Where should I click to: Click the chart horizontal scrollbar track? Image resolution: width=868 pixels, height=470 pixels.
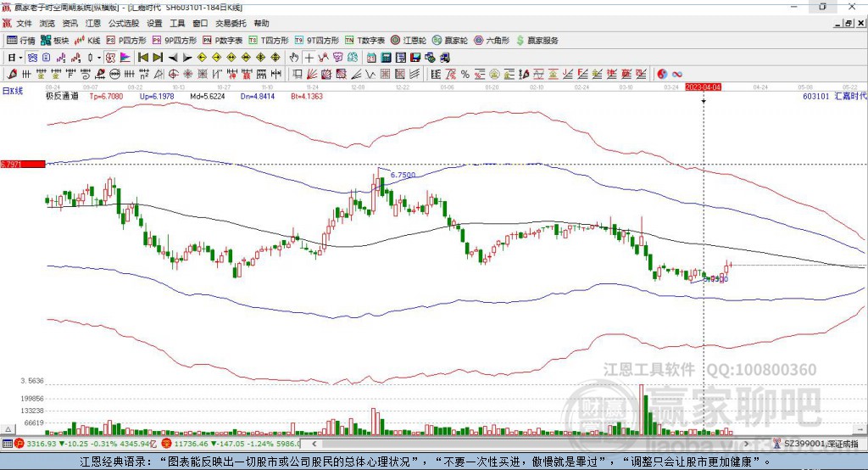click(x=531, y=444)
